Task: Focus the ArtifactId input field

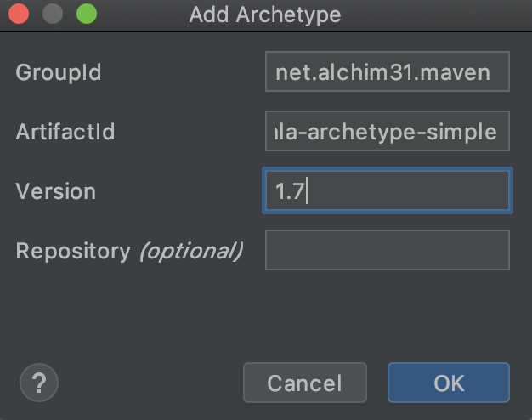Action: pos(388,131)
